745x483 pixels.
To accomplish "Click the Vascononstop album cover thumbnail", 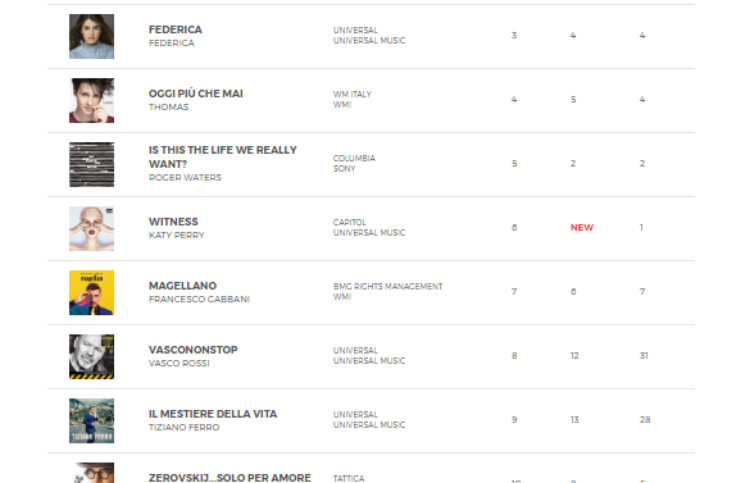I will 91,357.
